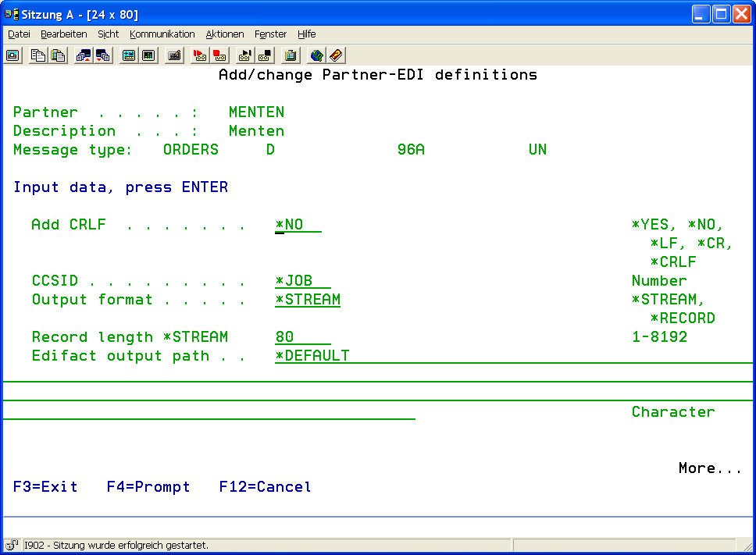This screenshot has width=756, height=555.
Task: Click the Receive File from Host icon
Action: pos(103,55)
